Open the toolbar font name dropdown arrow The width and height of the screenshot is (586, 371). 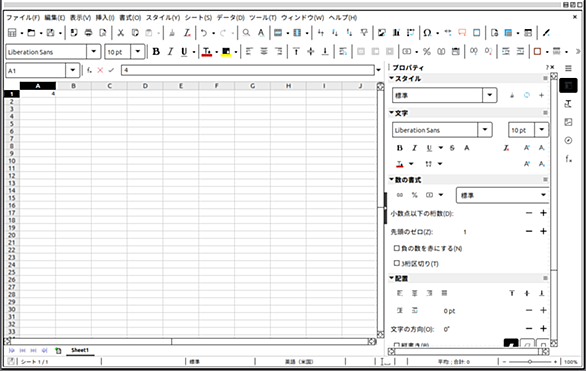coord(93,52)
